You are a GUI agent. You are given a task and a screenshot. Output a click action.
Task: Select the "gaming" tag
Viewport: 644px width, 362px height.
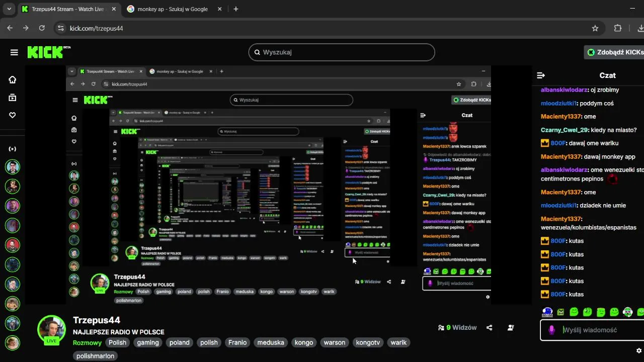148,343
